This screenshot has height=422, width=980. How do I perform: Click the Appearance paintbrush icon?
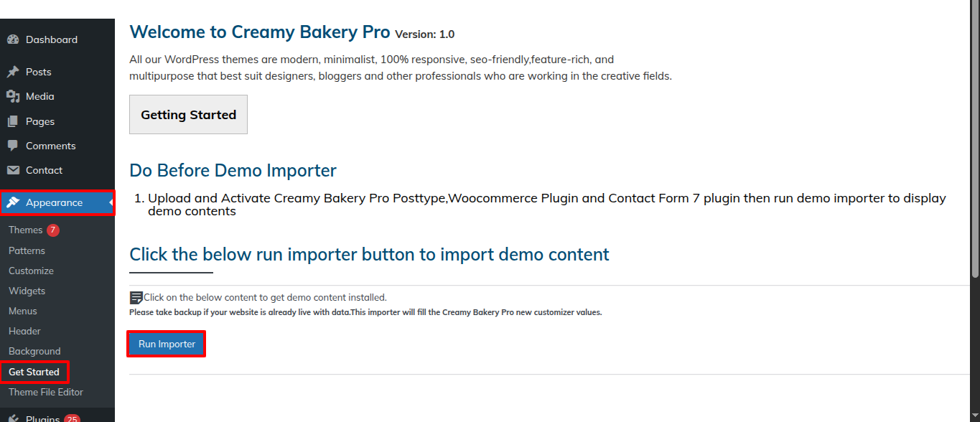pos(13,202)
